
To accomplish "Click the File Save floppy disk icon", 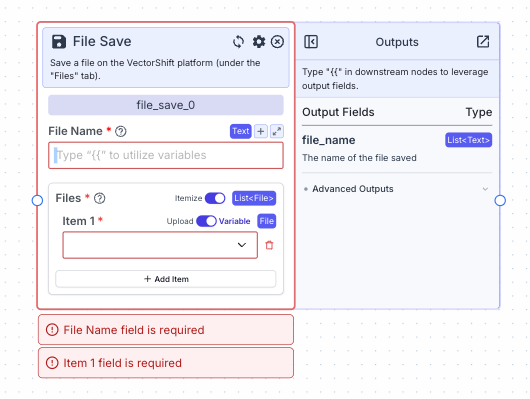I will pos(58,42).
